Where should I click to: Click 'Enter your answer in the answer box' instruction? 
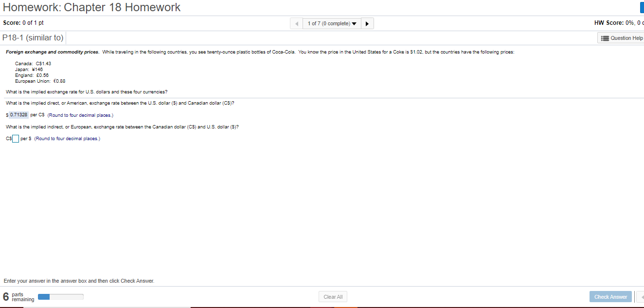click(x=79, y=281)
